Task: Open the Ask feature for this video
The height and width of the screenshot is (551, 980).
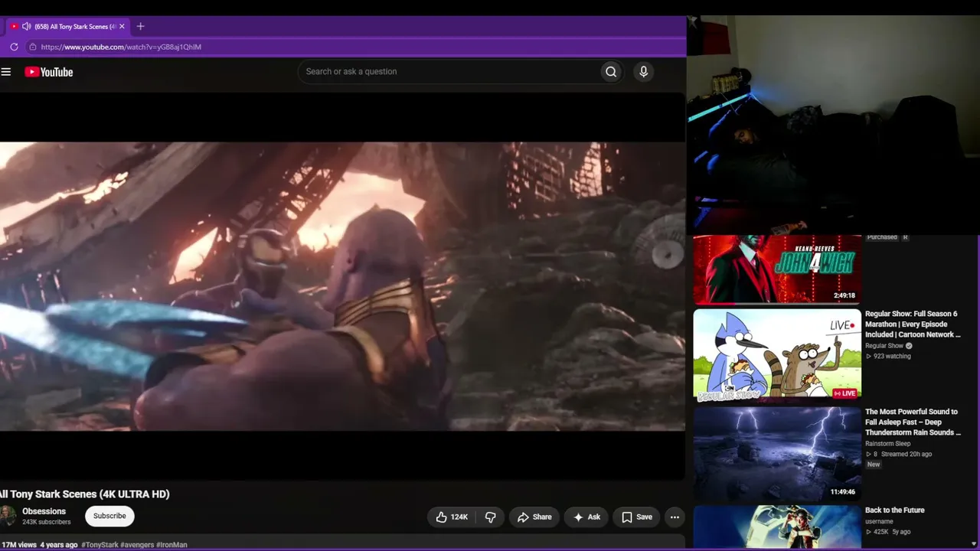Action: (x=586, y=517)
